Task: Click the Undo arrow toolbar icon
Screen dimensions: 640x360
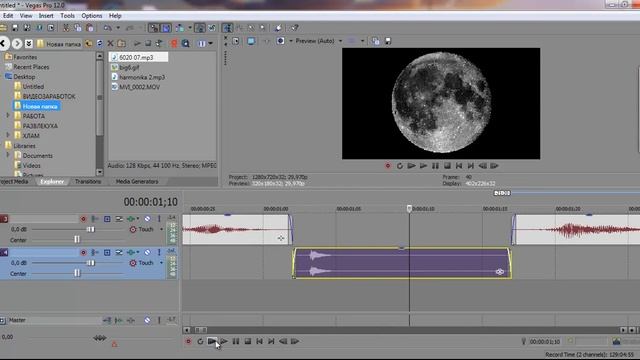Action: [108, 28]
